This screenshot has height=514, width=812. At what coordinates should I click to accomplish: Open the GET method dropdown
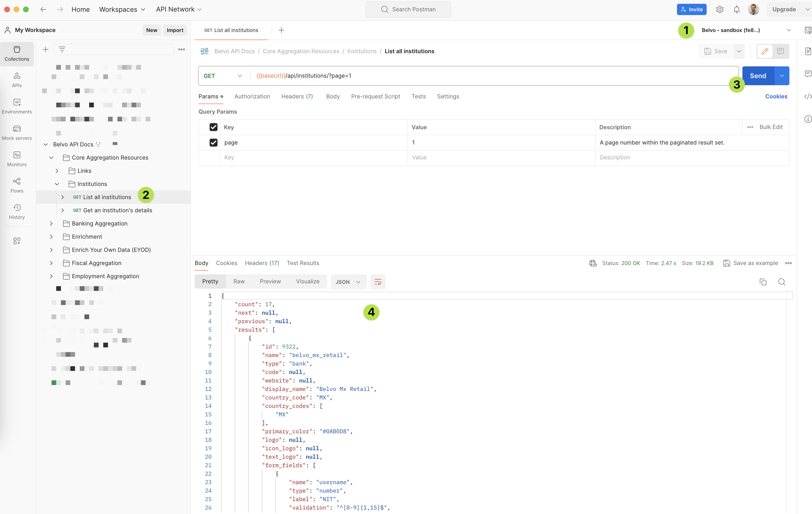[223, 76]
